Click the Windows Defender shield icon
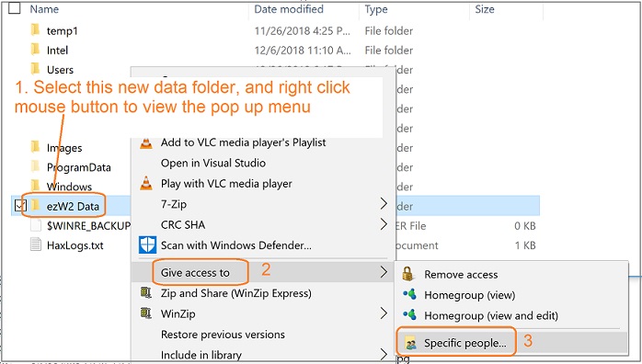This screenshot has height=364, width=642. coord(147,245)
